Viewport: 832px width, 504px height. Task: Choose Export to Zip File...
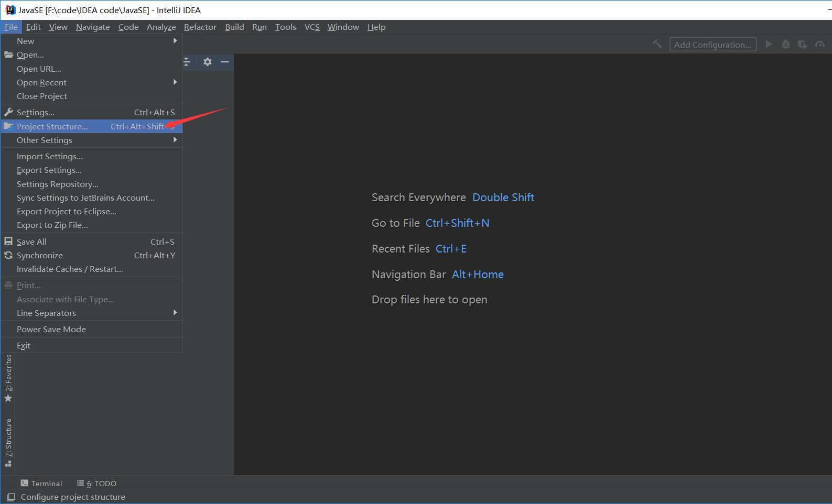(x=92, y=225)
